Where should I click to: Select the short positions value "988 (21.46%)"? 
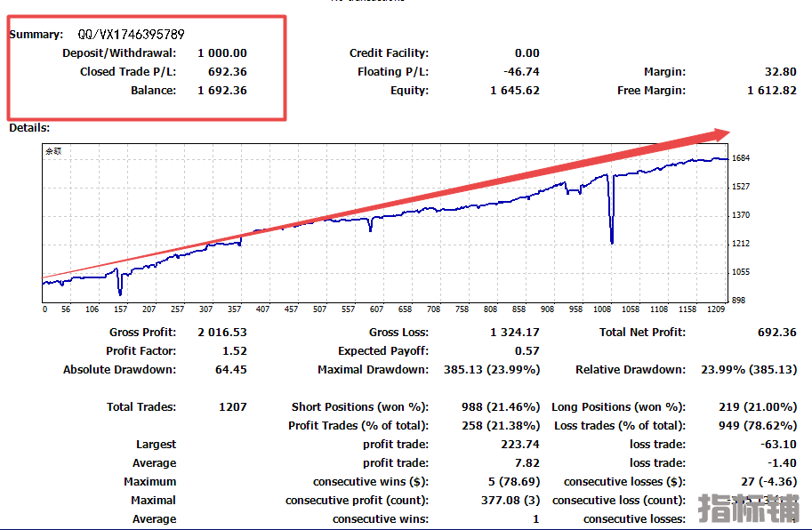point(501,406)
